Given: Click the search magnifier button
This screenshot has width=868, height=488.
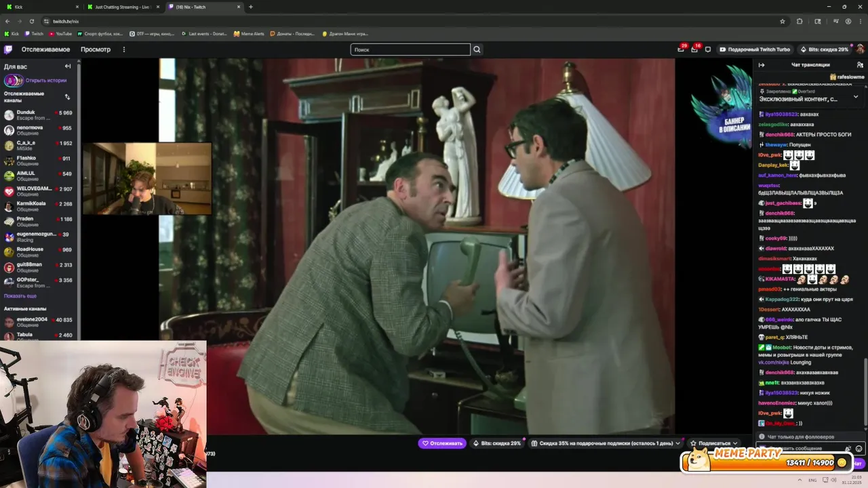Looking at the screenshot, I should (x=477, y=49).
